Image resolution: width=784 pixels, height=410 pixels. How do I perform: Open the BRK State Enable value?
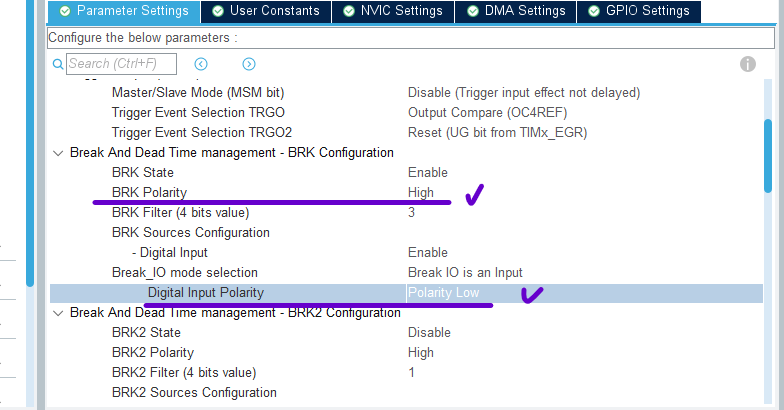(x=427, y=172)
